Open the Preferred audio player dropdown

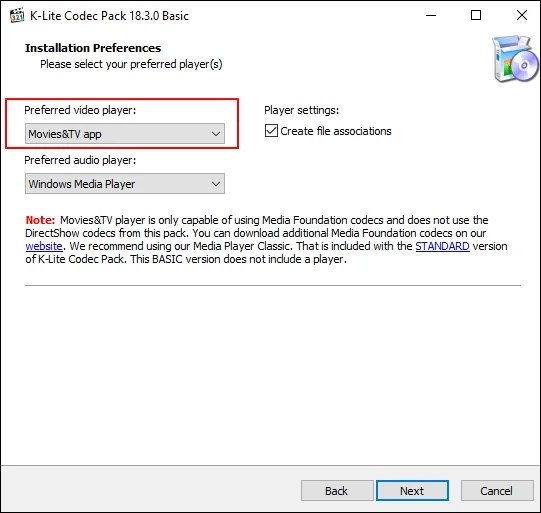(125, 184)
